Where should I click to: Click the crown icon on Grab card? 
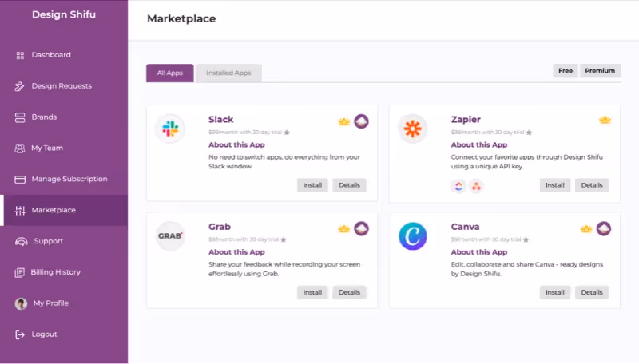[x=344, y=229]
